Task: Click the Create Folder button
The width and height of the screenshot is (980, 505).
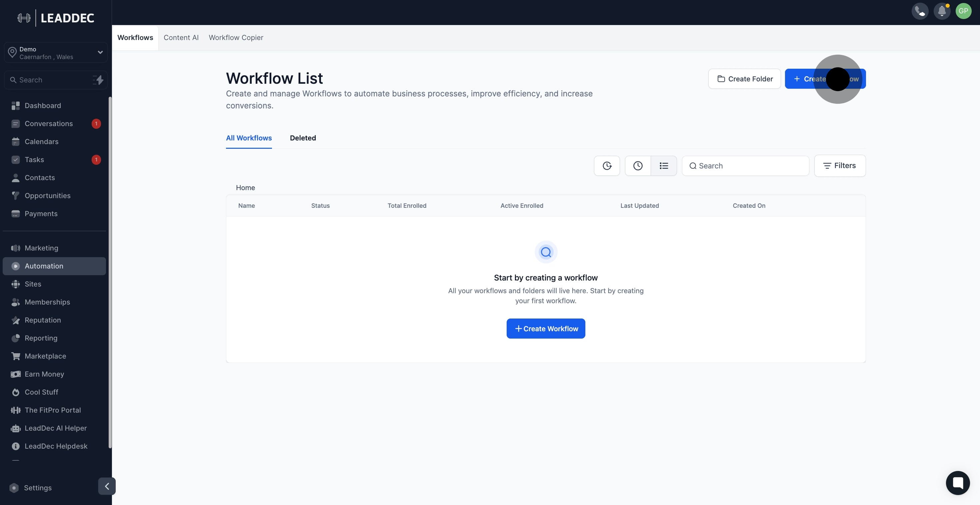Action: click(x=744, y=79)
